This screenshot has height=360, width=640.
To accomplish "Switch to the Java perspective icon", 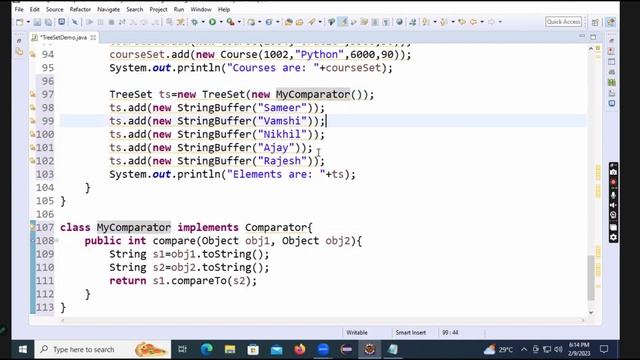I will tap(611, 22).
